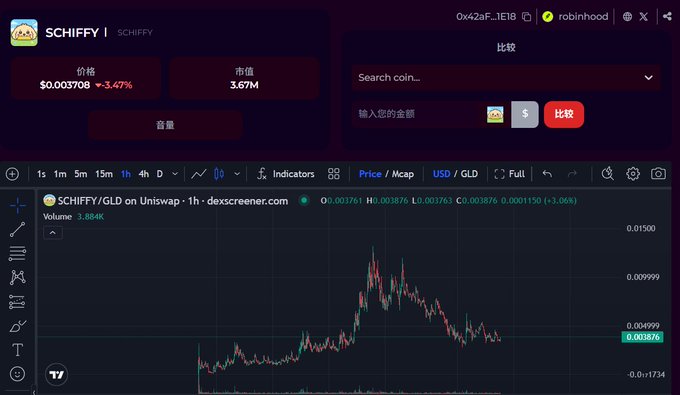This screenshot has height=395, width=680.
Task: Select the Fibonacci retracement tool
Action: point(17,254)
